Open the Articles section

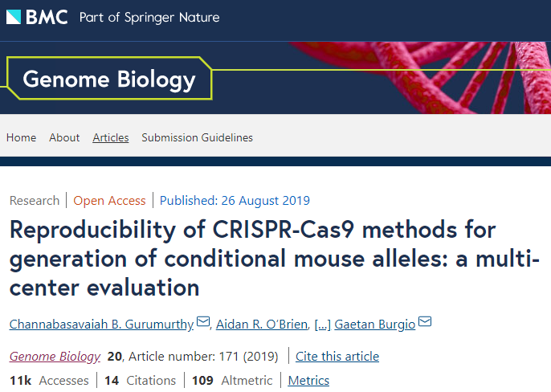pyautogui.click(x=111, y=137)
